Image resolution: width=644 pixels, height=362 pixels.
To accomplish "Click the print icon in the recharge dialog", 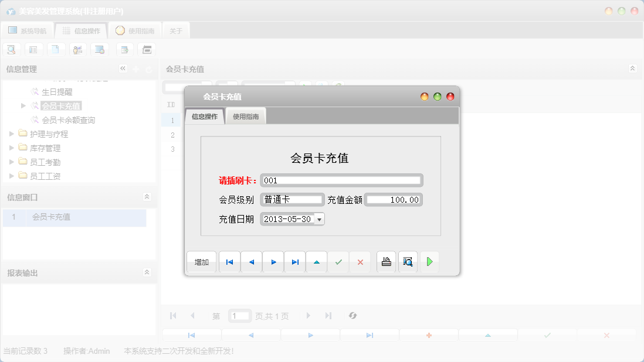I will click(386, 262).
